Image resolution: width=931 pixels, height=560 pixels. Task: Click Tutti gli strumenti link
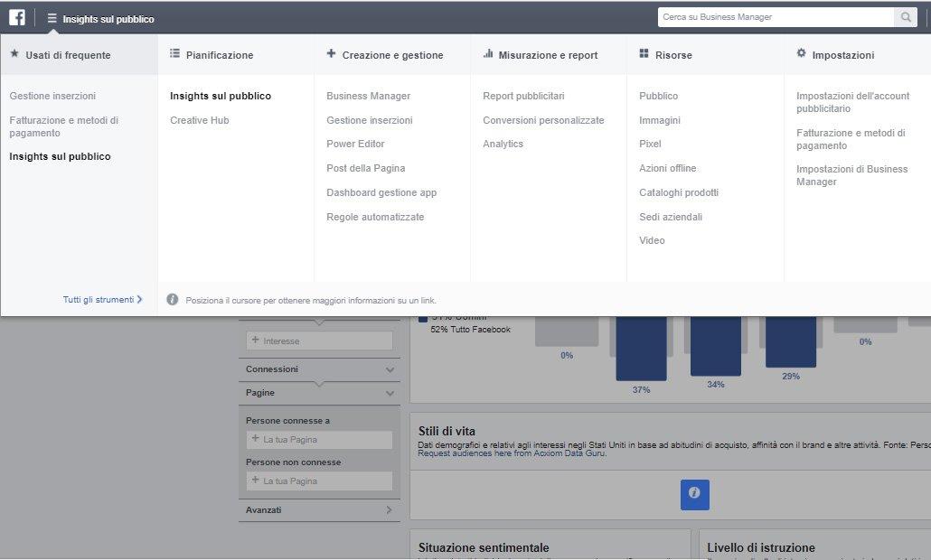click(102, 300)
